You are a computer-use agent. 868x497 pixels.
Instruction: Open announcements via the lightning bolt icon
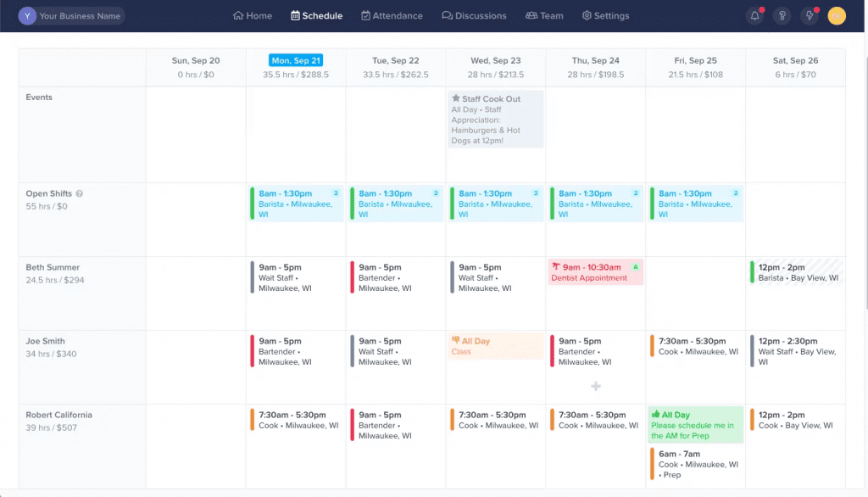click(809, 14)
